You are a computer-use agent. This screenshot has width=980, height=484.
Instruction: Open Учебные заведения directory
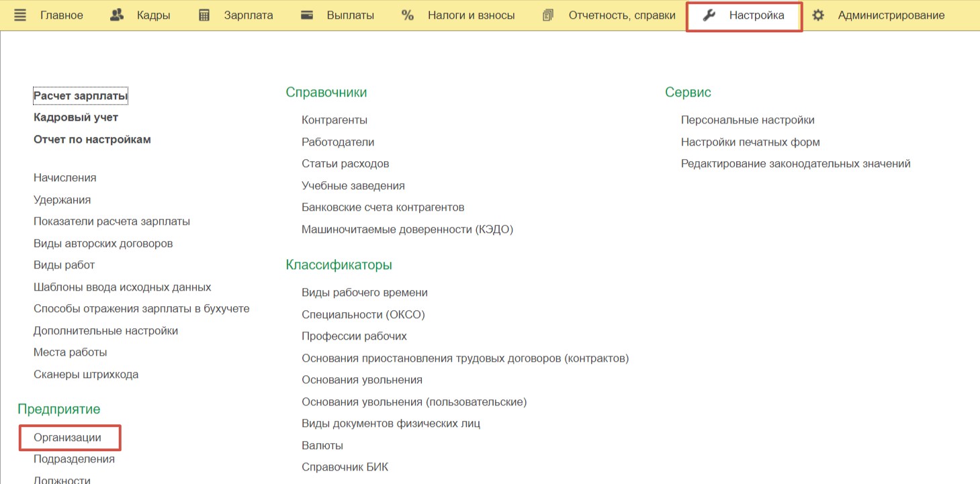point(353,186)
